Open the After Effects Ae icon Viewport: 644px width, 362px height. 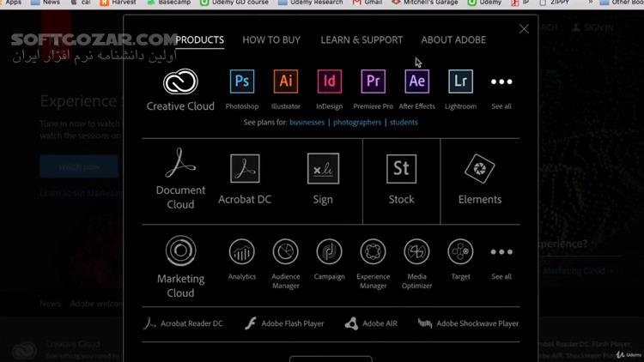(x=416, y=81)
